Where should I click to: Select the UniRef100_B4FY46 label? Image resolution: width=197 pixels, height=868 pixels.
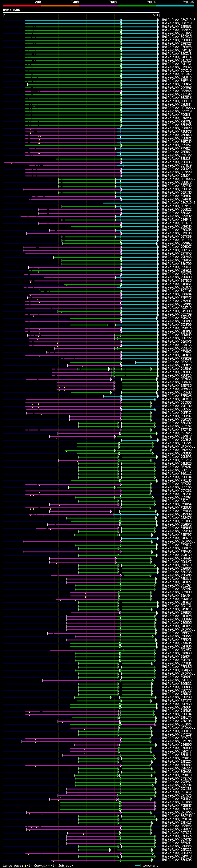(x=177, y=81)
